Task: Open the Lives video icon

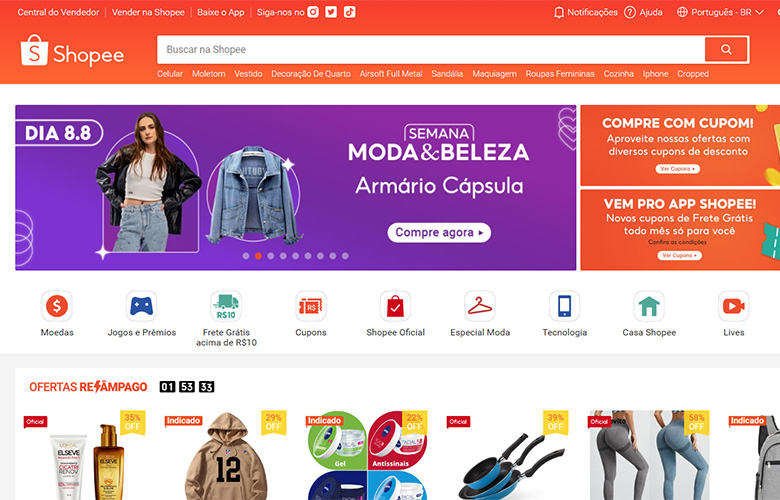Action: (733, 306)
